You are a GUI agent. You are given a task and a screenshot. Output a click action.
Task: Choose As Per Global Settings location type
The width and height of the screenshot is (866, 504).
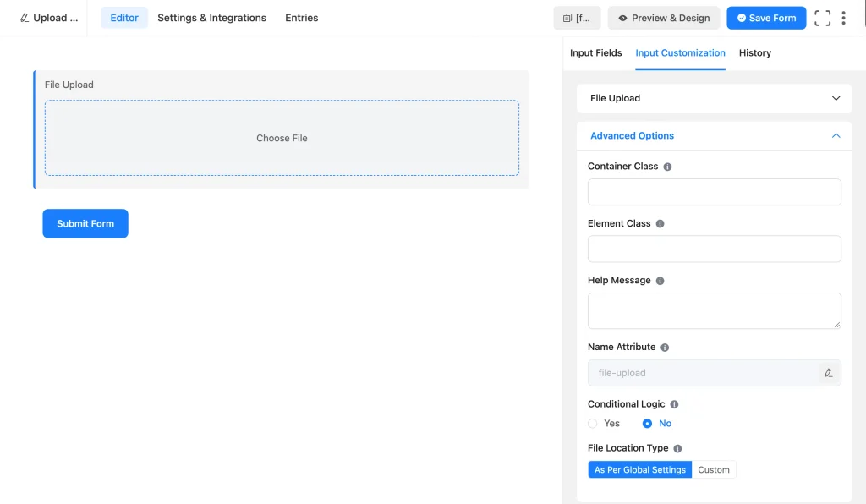click(x=639, y=470)
